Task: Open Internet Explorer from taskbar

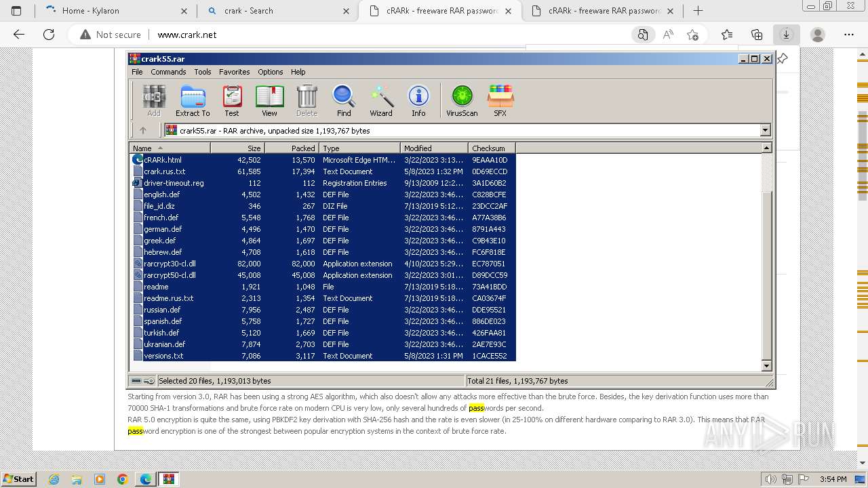Action: coord(54,479)
